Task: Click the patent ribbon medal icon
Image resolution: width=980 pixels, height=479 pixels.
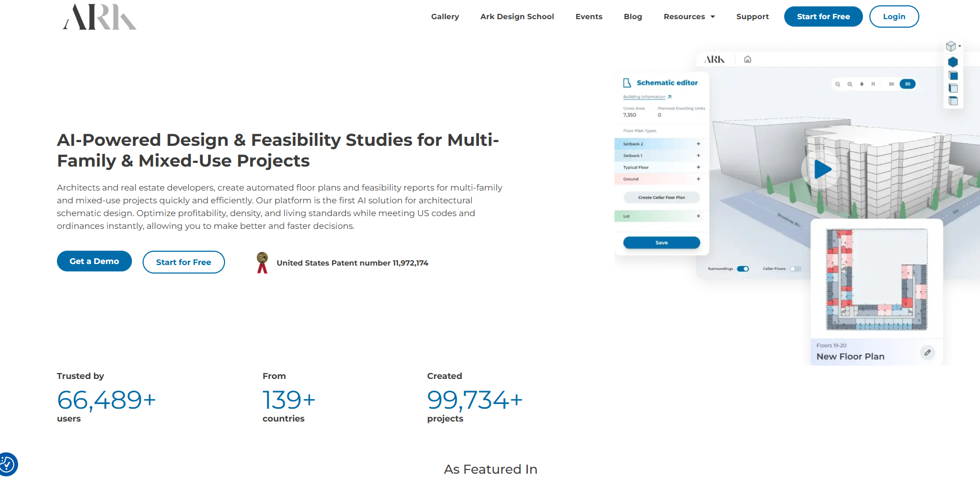Action: point(262,262)
